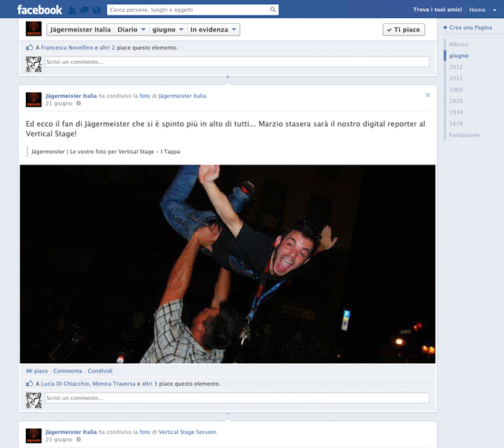Go to Home in top bar
Viewport: 504px width, 448px height.
coord(477,10)
